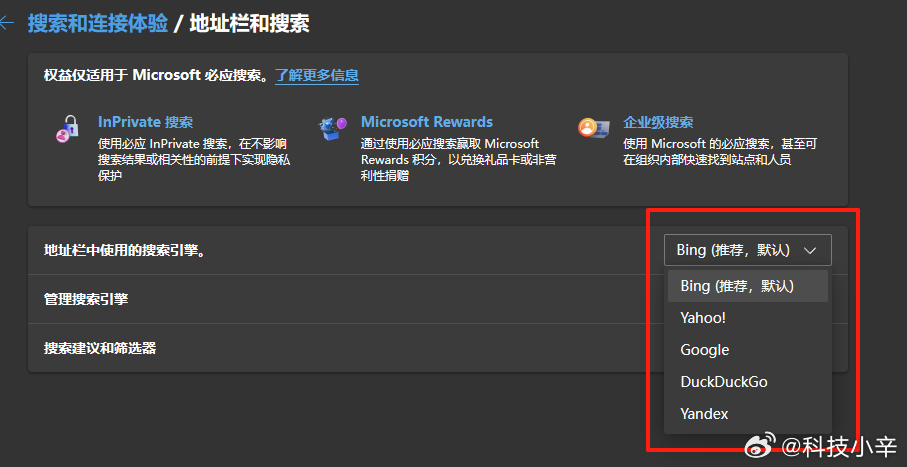Click the Microsoft Rewards gift icon
The image size is (907, 467).
(333, 128)
